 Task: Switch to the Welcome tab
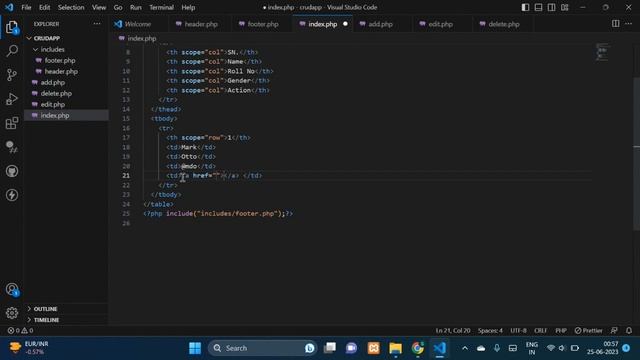point(138,24)
